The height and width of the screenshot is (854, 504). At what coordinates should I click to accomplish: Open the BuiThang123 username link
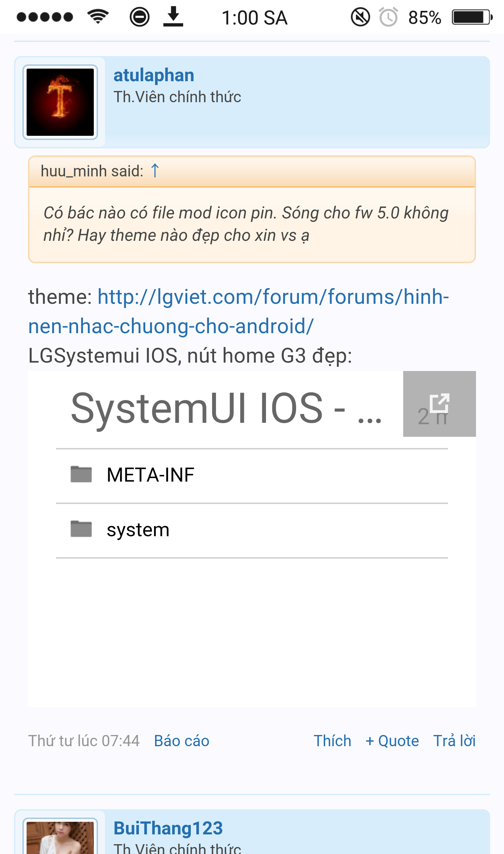[168, 828]
